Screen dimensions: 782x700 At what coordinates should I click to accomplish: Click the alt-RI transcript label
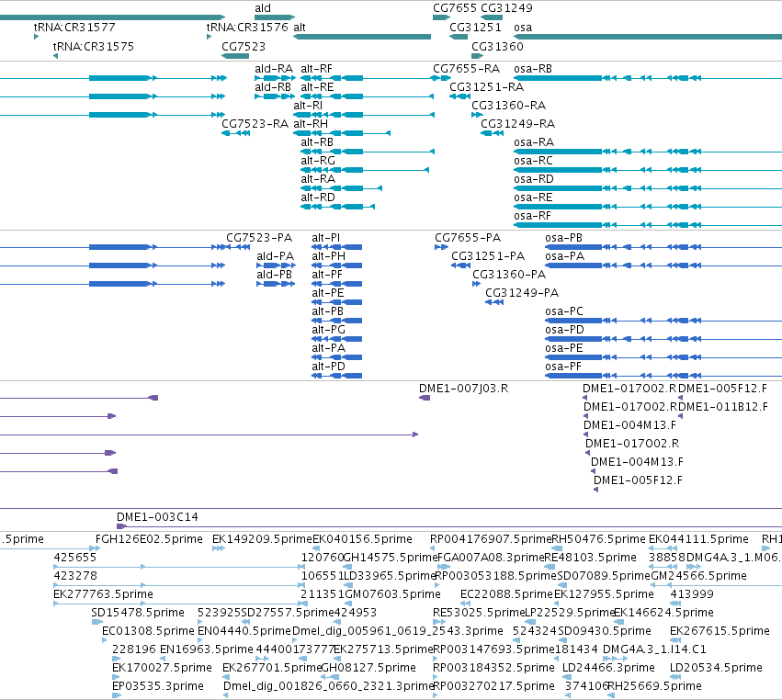tap(308, 106)
